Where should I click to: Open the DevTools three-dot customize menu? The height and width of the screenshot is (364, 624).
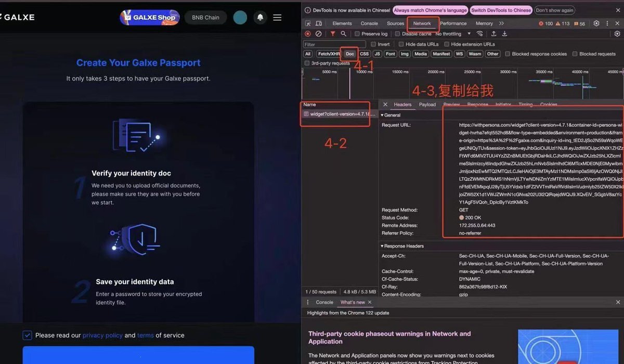(x=606, y=23)
